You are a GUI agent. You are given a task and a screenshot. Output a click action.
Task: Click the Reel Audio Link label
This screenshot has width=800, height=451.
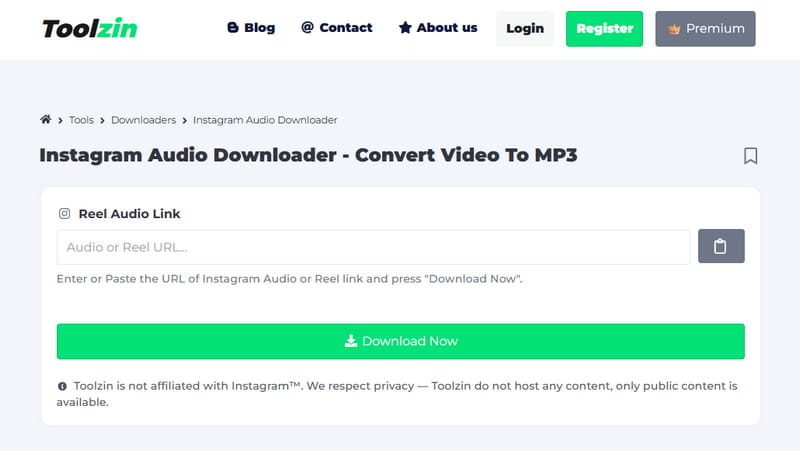(129, 214)
